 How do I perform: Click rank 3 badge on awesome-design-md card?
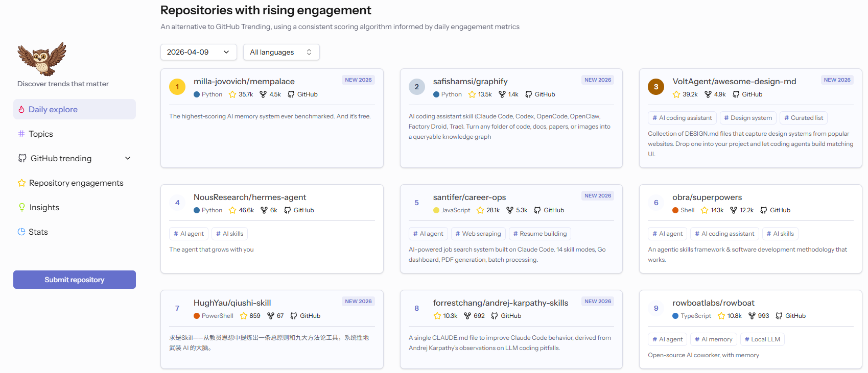(656, 87)
